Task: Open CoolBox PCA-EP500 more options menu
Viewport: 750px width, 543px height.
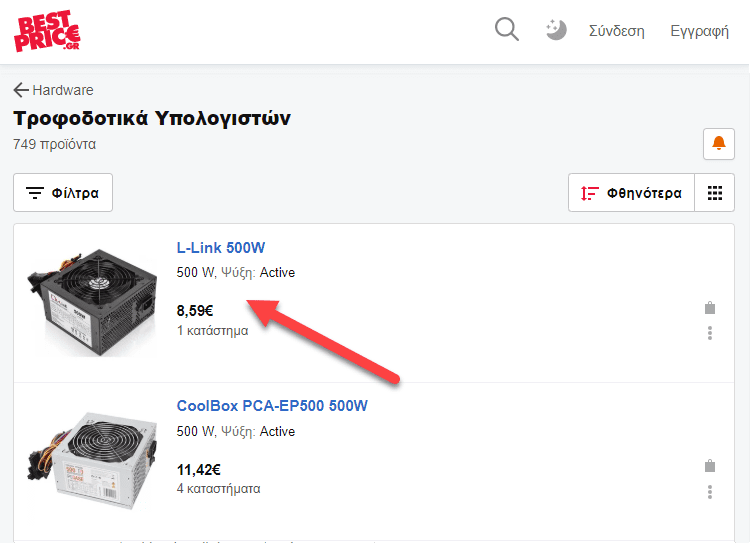Action: pos(710,492)
